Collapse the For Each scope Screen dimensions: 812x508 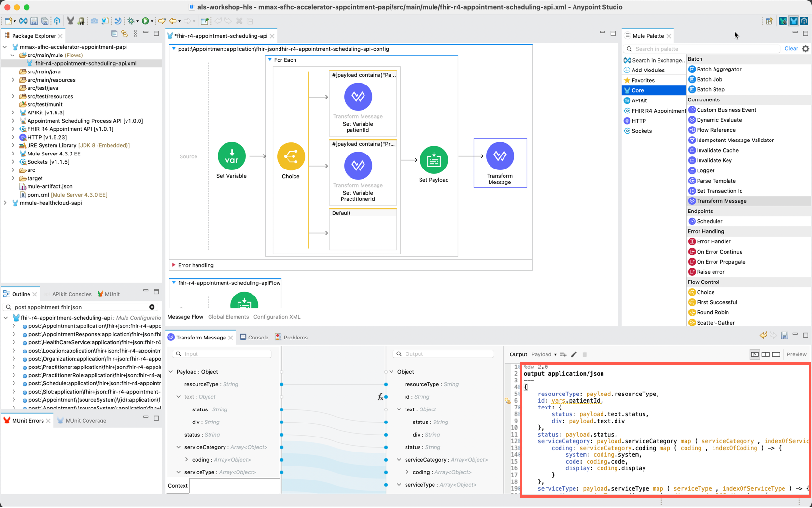click(x=270, y=60)
